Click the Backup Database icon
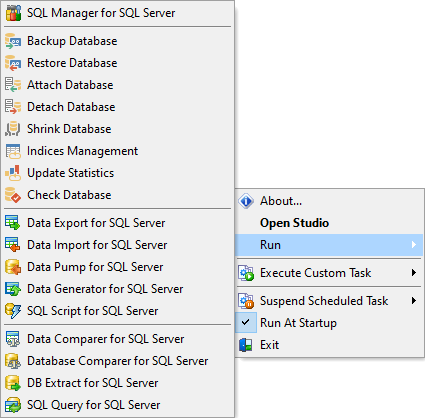The width and height of the screenshot is (425, 418). coord(13,41)
